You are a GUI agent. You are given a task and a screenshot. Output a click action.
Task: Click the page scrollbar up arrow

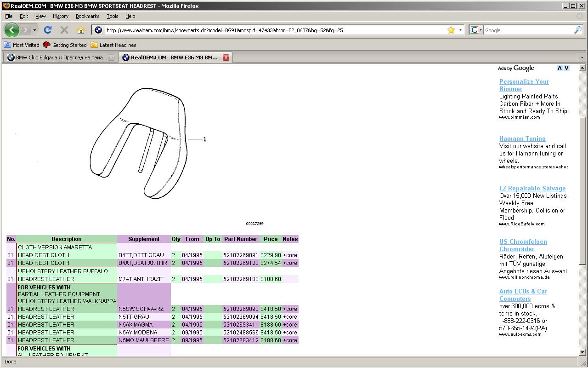[x=582, y=68]
